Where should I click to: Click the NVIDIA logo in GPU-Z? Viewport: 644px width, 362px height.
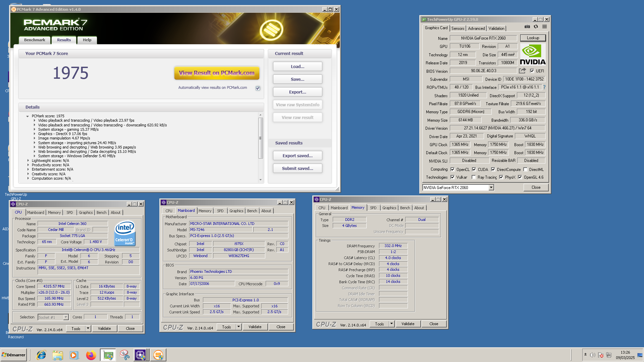tap(533, 54)
